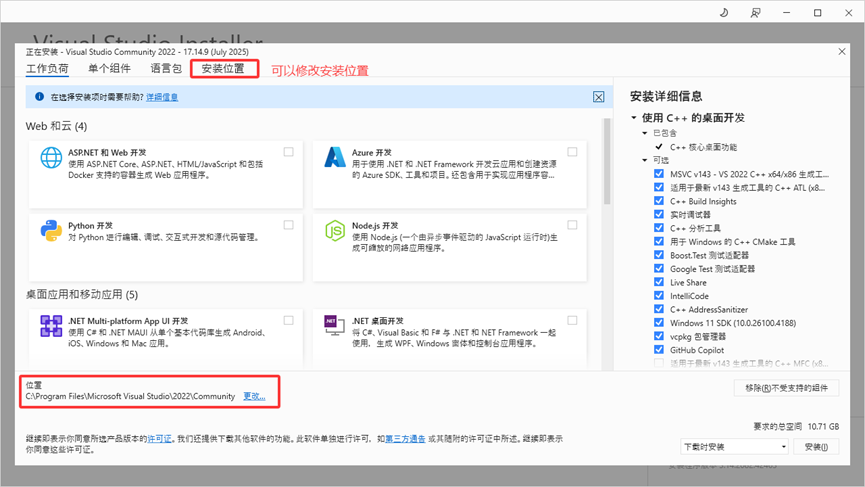Close the installation dialog with X
This screenshot has width=865, height=487.
[x=842, y=51]
